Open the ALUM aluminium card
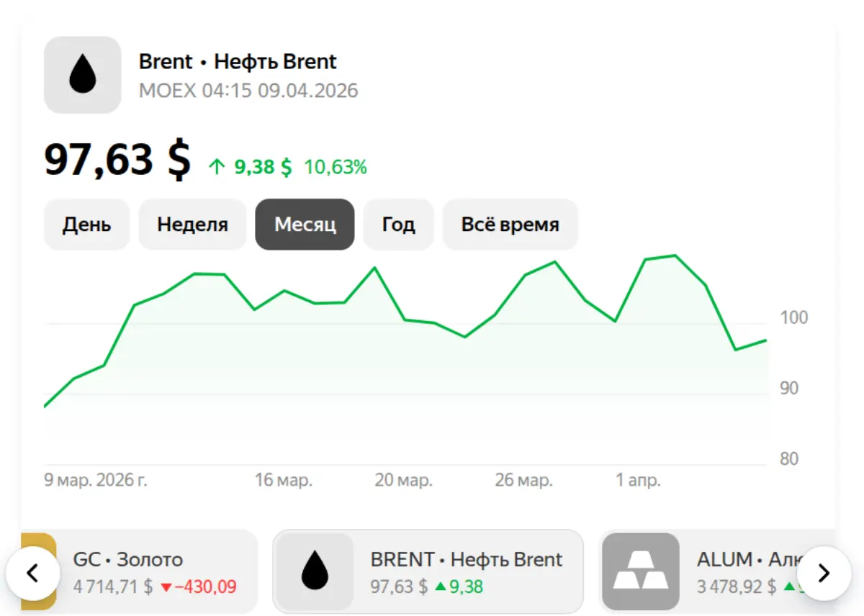Viewport: 864px width, 616px height. tap(718, 571)
